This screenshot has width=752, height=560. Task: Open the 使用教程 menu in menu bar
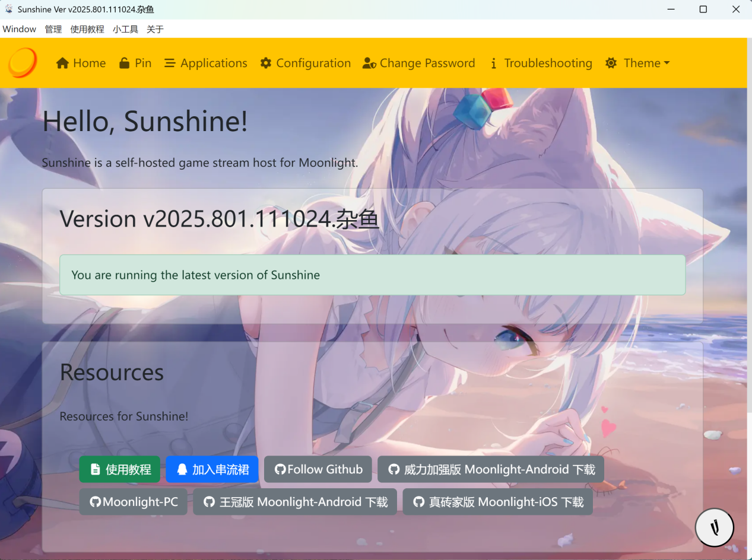87,29
